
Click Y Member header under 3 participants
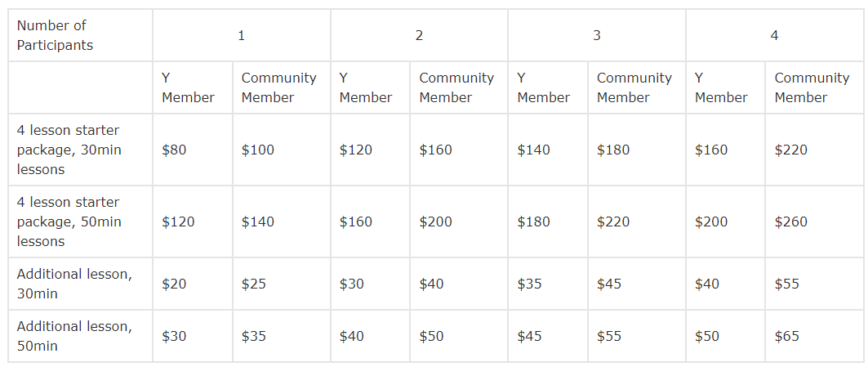(x=544, y=87)
